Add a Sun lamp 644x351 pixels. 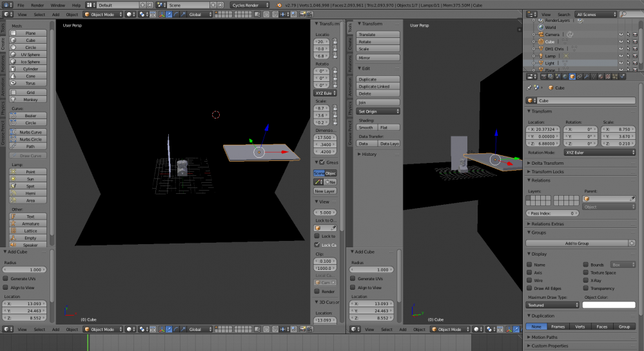pyautogui.click(x=31, y=180)
